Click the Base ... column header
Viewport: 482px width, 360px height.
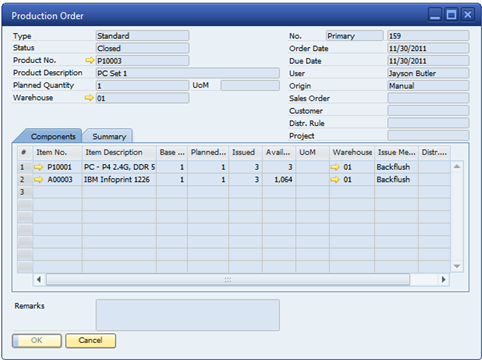pos(172,152)
